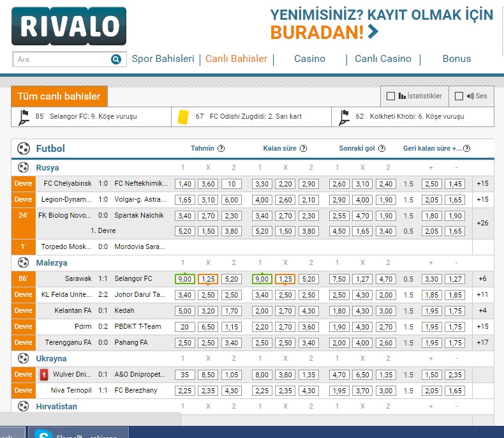Open Torpedo Moskva vs Mordovia Saransk match
The height and width of the screenshot is (438, 504).
103,246
